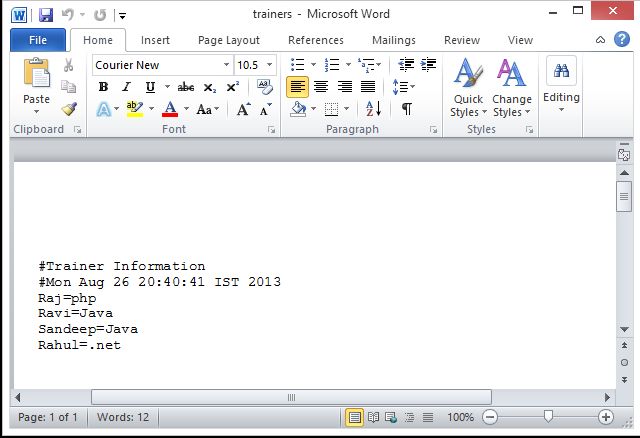The height and width of the screenshot is (438, 640).
Task: Open Line and Paragraph Spacing menu
Action: click(403, 87)
